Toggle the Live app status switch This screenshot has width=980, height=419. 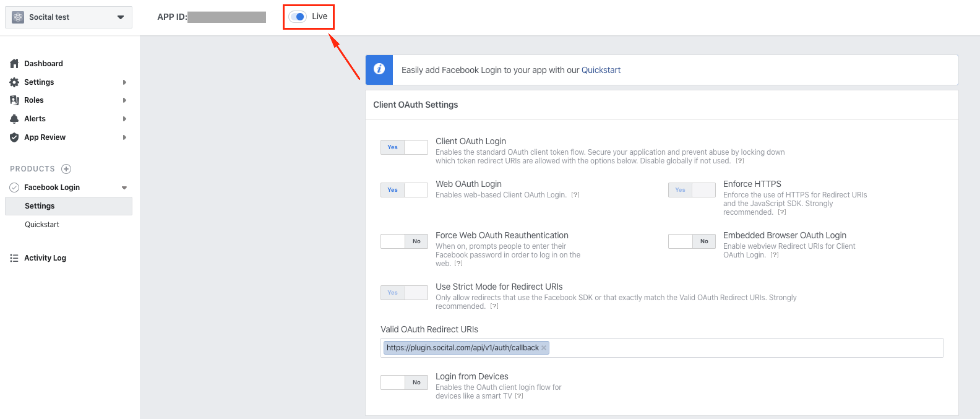pyautogui.click(x=298, y=17)
